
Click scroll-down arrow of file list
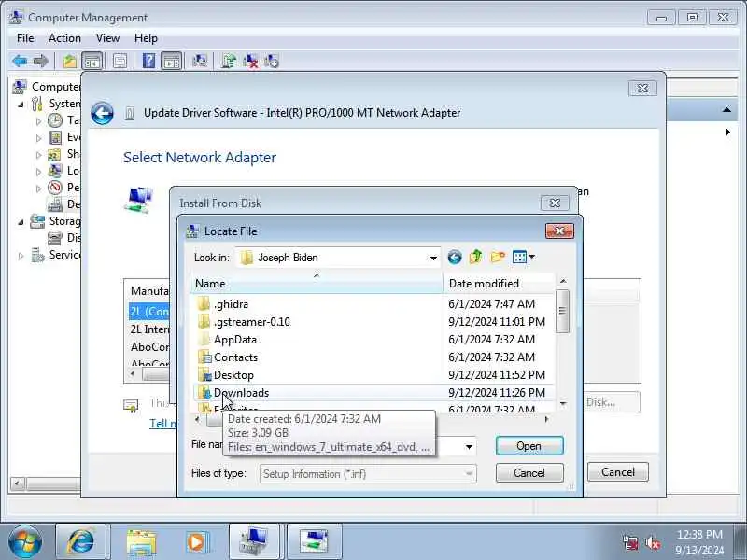(563, 404)
